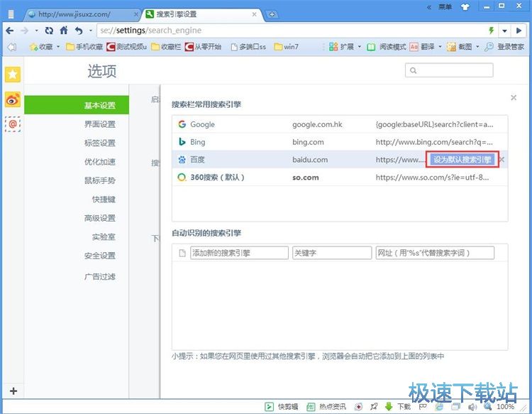Enable 阅读模式 reading mode
532x414 pixels.
click(x=387, y=47)
